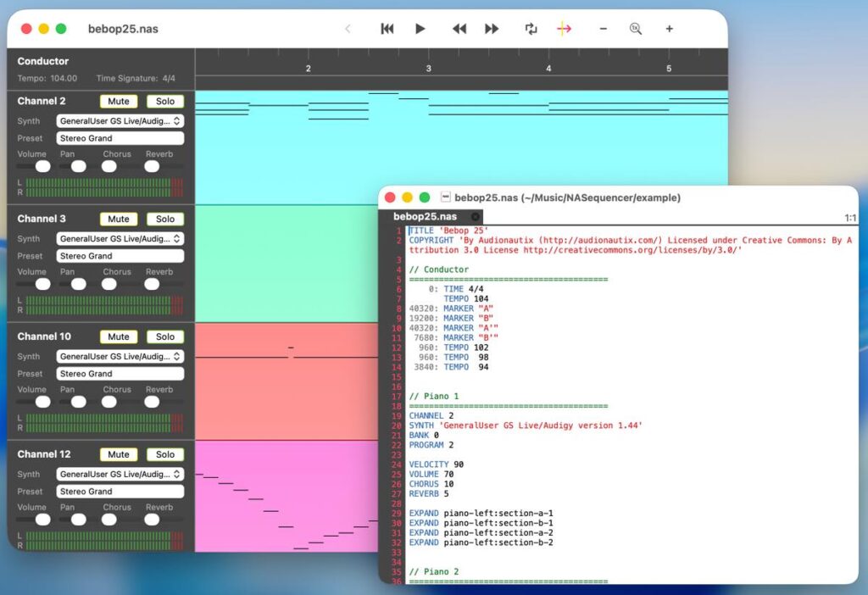Mute Channel 2
The width and height of the screenshot is (868, 595).
[119, 101]
